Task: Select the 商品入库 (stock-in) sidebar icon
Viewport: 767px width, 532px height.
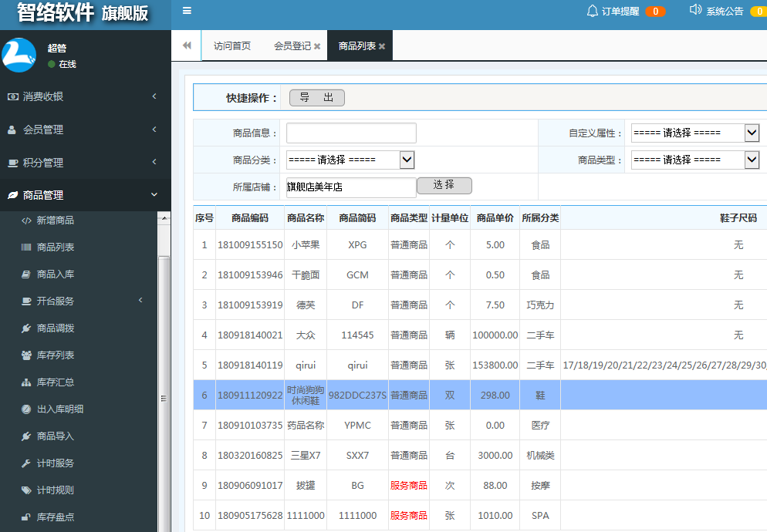Action: pos(25,274)
